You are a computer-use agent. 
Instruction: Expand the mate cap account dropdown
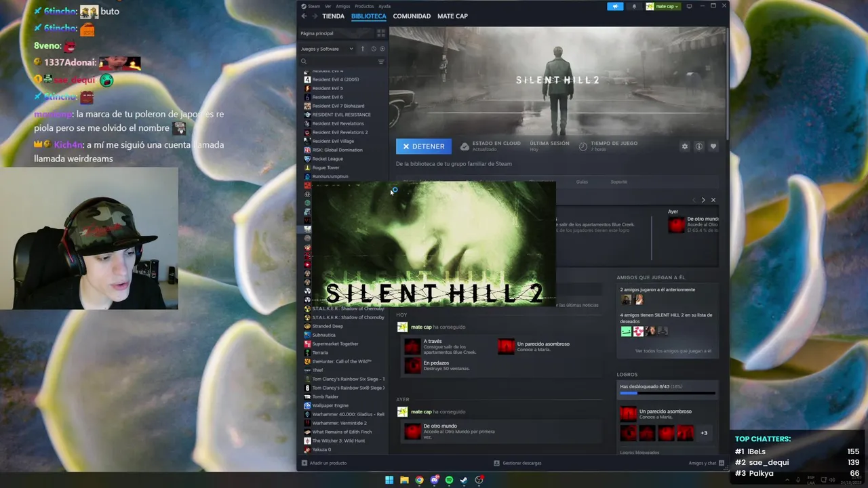(x=662, y=6)
